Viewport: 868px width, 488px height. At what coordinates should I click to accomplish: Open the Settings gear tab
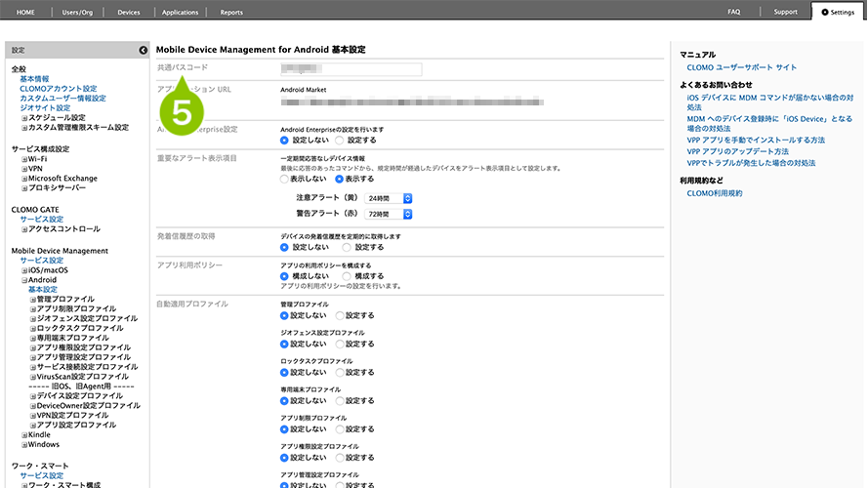[838, 12]
